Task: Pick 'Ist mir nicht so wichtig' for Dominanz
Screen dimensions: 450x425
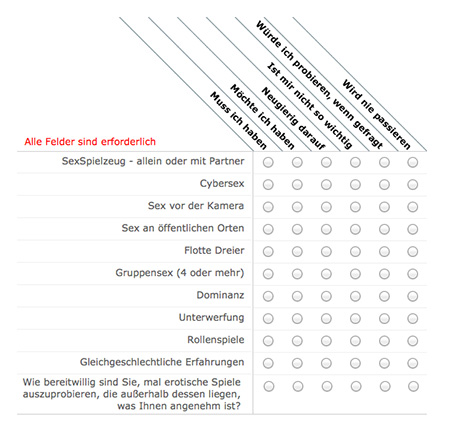Action: [x=355, y=296]
